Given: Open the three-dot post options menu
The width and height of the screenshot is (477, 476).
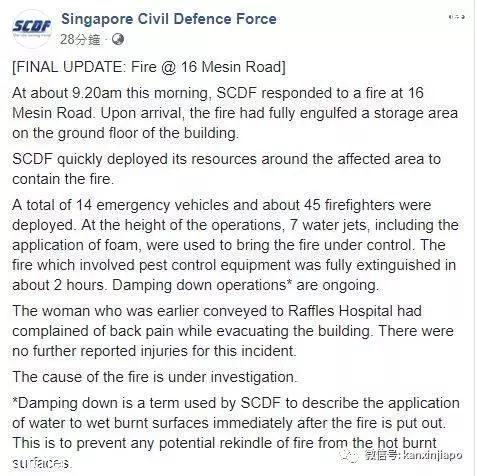Looking at the screenshot, I should 457,17.
